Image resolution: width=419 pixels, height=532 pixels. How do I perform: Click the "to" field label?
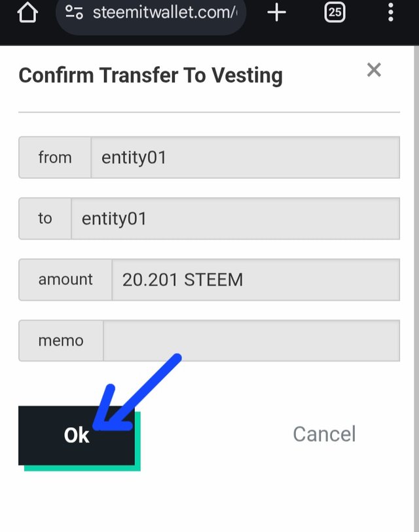point(45,218)
